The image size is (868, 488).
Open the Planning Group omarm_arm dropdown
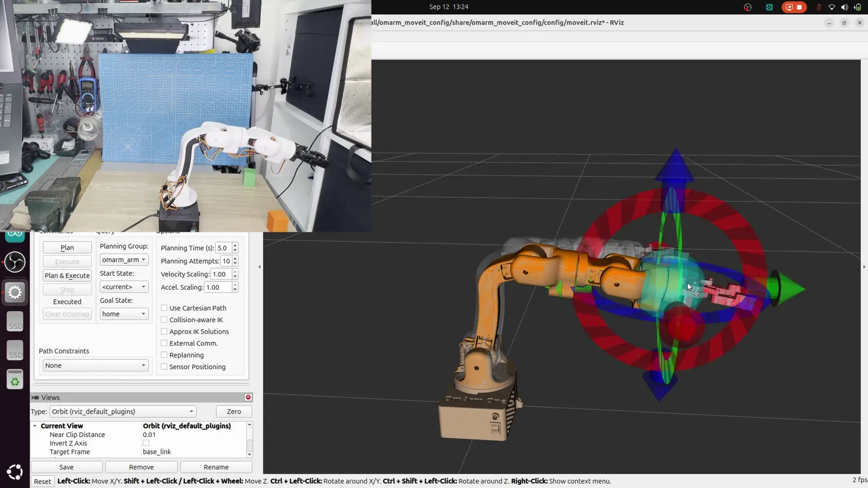point(124,260)
